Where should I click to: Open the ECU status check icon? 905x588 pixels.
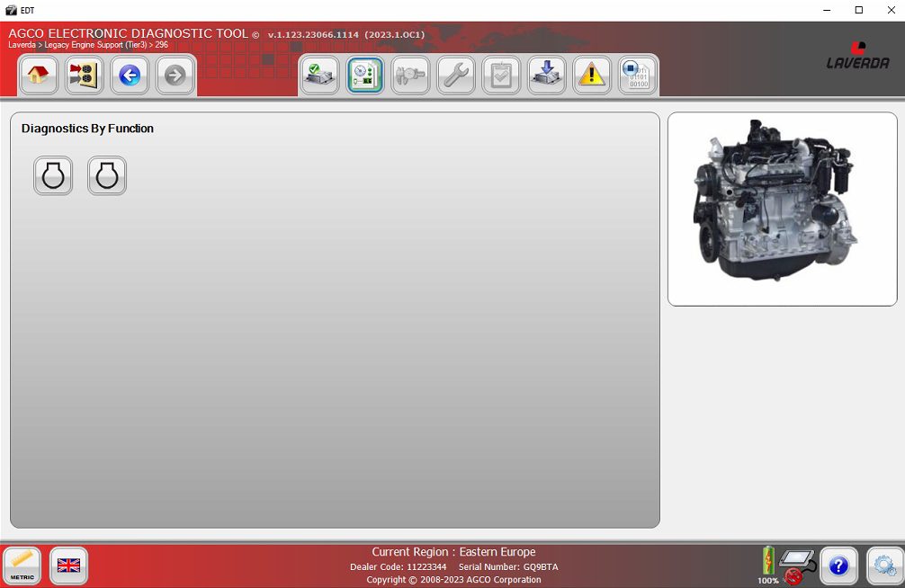pos(319,75)
